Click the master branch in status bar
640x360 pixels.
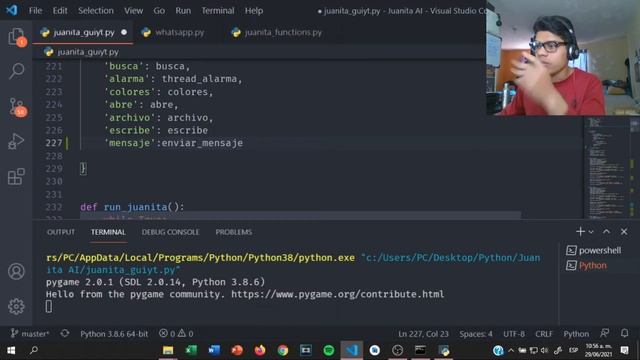point(30,333)
